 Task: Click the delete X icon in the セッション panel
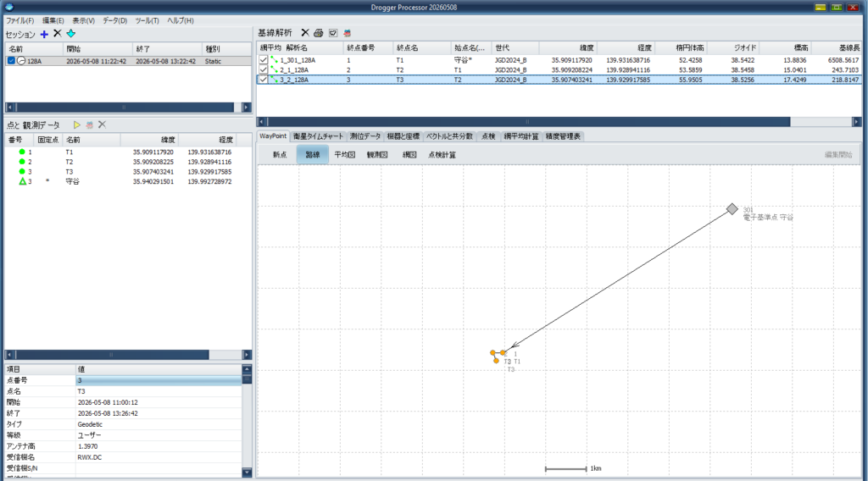click(57, 34)
